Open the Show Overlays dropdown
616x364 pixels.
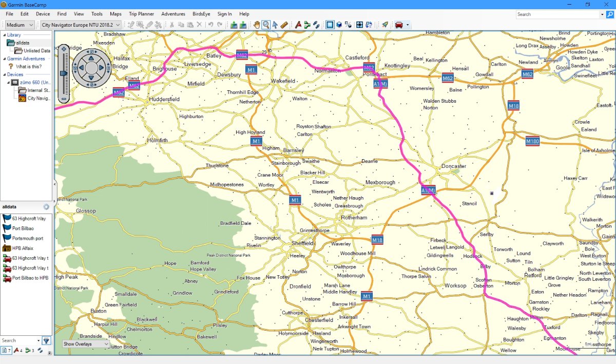(x=86, y=344)
